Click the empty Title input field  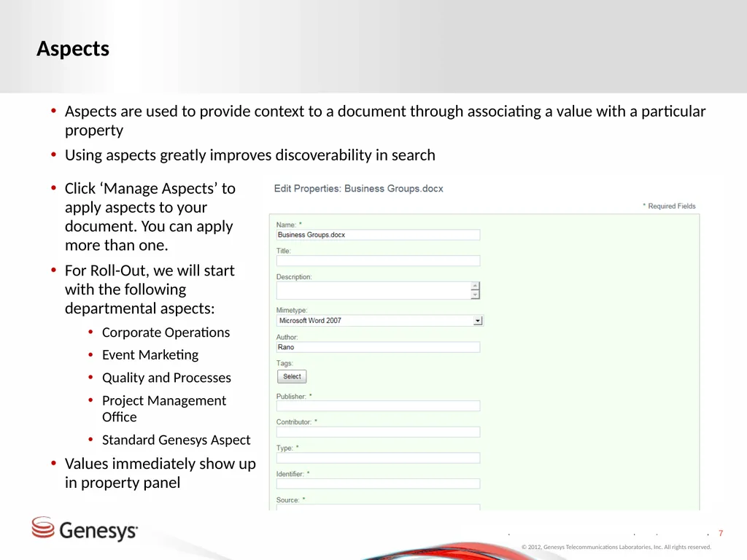379,261
